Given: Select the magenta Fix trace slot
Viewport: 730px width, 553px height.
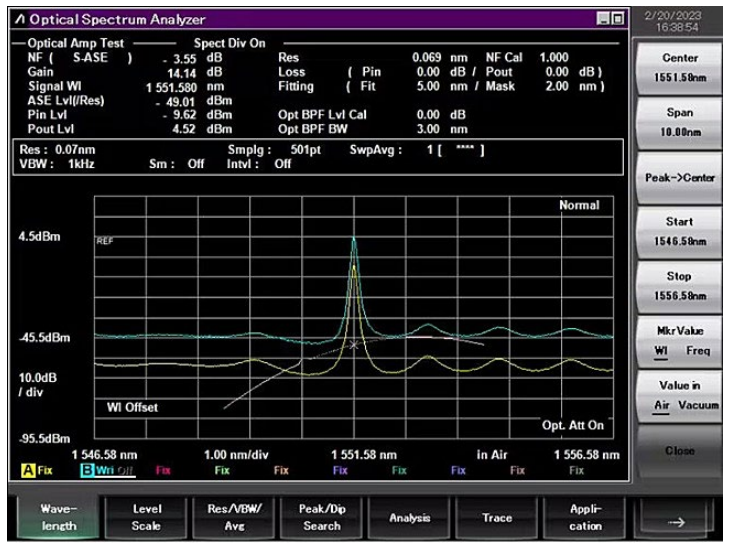Looking at the screenshot, I should point(163,470).
